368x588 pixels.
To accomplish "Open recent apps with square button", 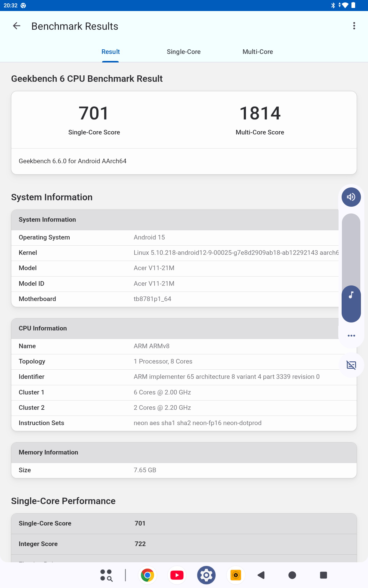I will pyautogui.click(x=323, y=575).
